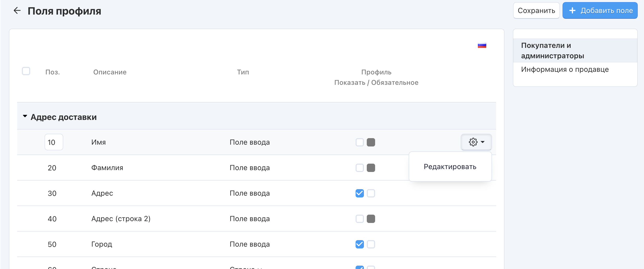Collapse the Адрес доставки section
This screenshot has width=644, height=269.
[25, 116]
